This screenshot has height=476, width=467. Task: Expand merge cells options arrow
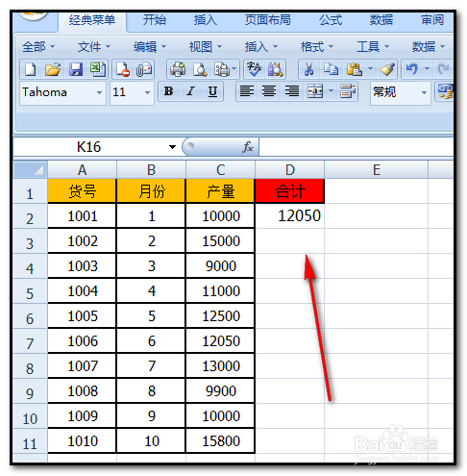pos(331,91)
